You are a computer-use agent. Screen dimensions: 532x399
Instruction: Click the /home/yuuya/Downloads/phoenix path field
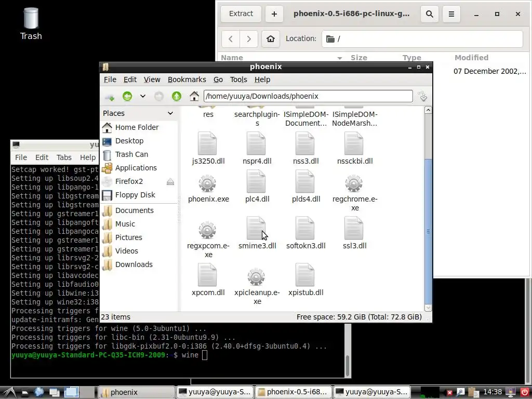tap(308, 96)
